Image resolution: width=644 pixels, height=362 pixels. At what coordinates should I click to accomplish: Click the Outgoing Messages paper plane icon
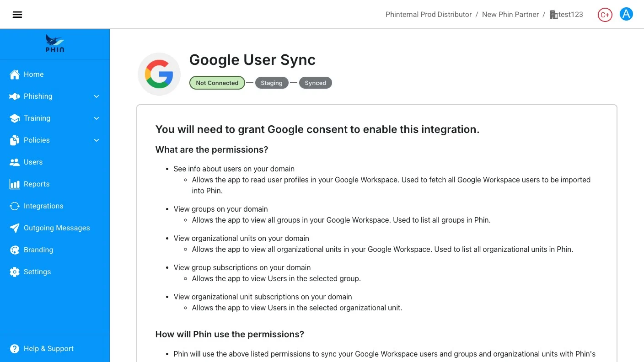coord(15,228)
